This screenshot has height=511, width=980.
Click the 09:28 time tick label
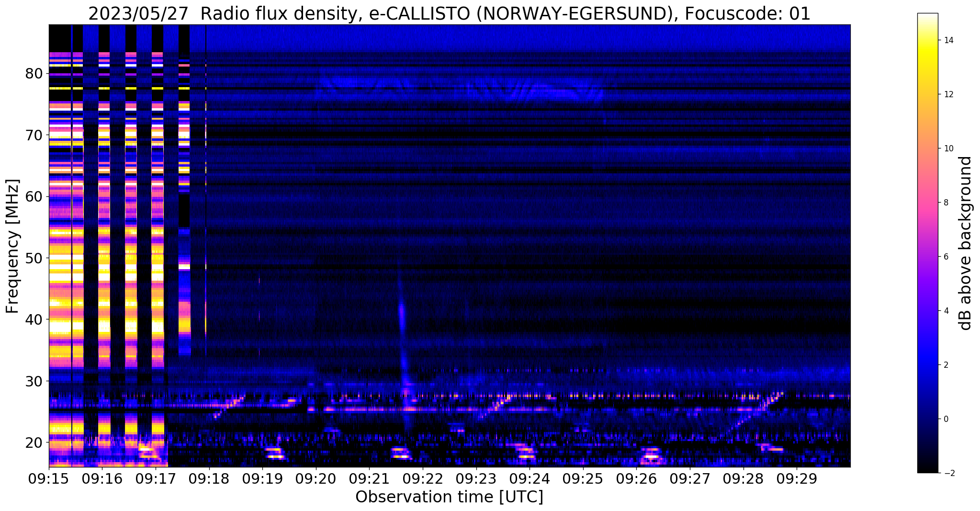(743, 478)
